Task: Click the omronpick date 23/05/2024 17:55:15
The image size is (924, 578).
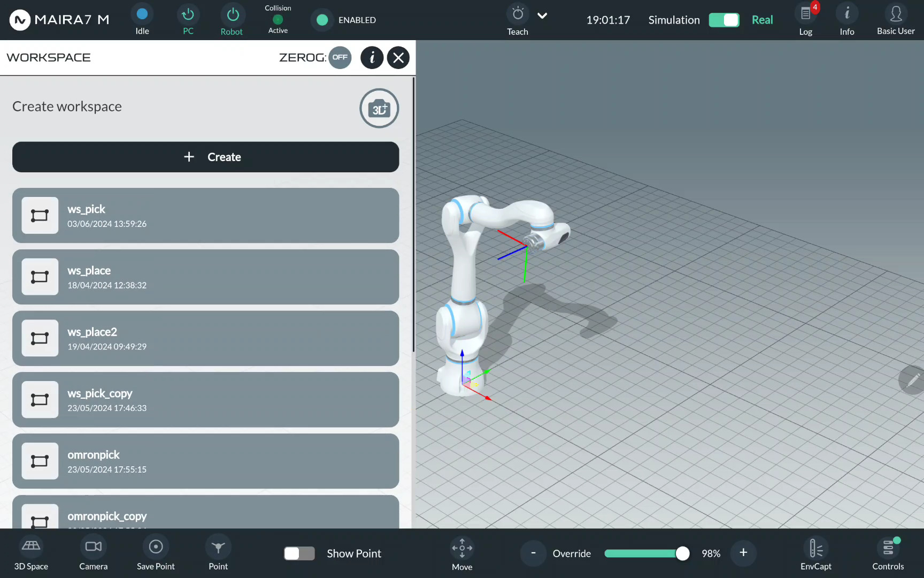Action: coord(107,469)
